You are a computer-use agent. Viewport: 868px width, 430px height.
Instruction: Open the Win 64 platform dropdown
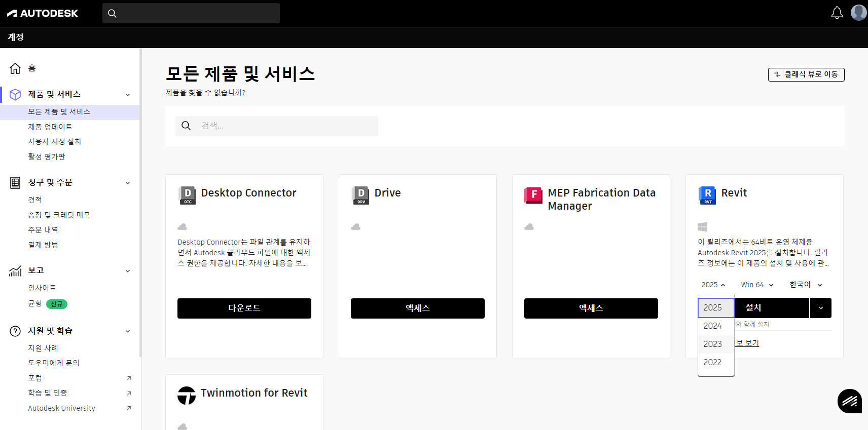757,285
